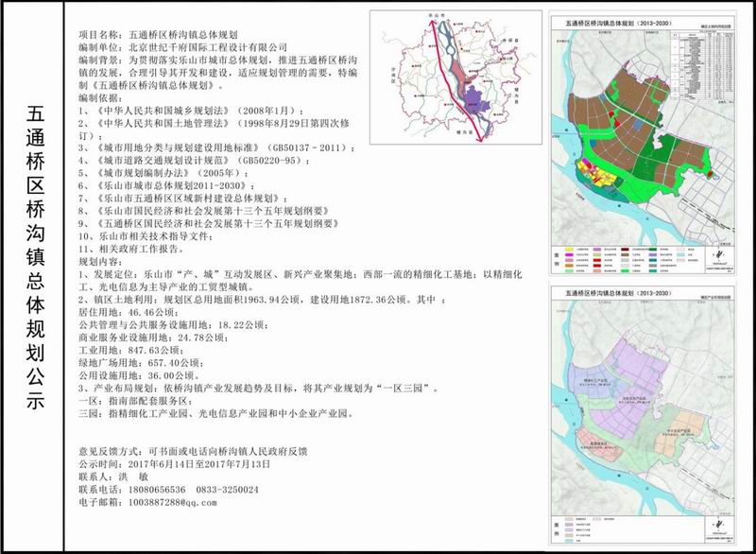Viewport: 756px width, 554px height.
Task: Click the 图例 legend label on the bottom map
Action: 554,528
